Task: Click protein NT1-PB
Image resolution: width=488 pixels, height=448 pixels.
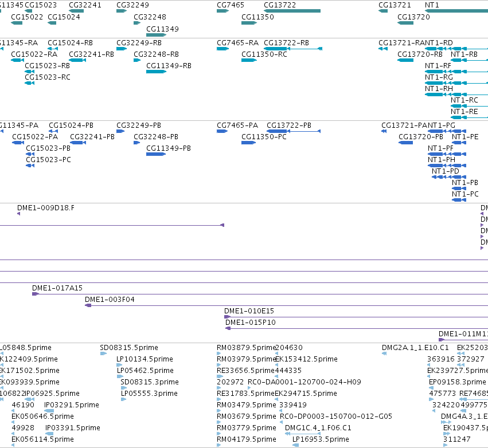Action: 465,183
